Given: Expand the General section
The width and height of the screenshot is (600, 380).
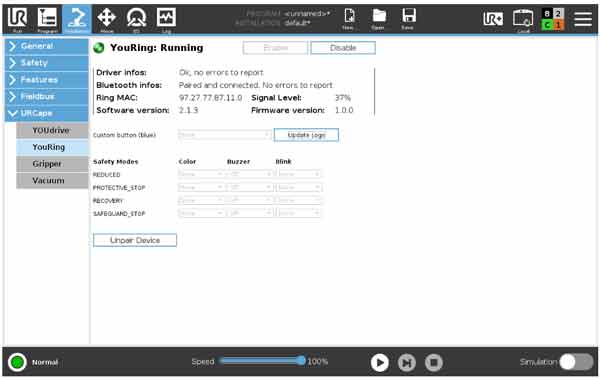Looking at the screenshot, I should pos(47,46).
